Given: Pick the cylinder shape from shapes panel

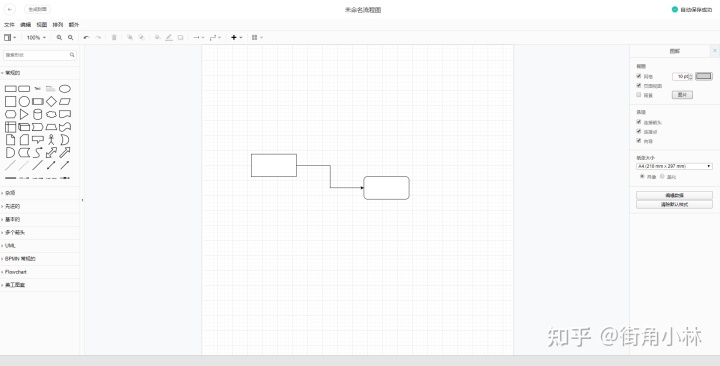Looking at the screenshot, I should tap(38, 114).
